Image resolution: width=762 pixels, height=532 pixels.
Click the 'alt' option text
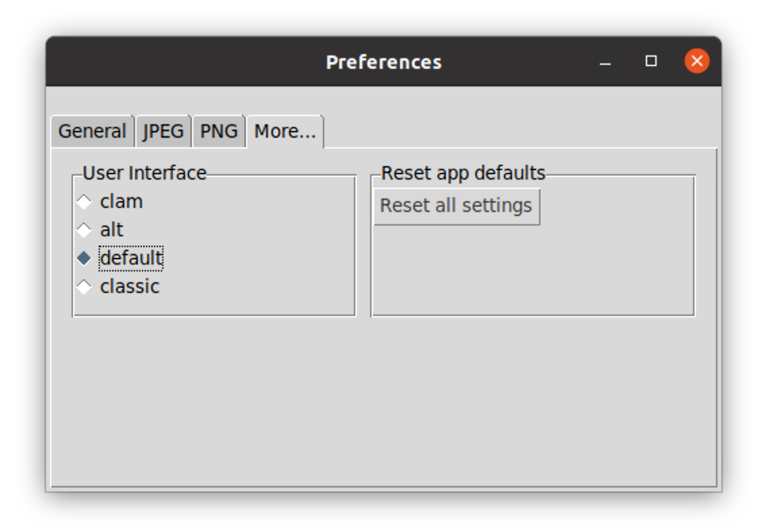pyautogui.click(x=111, y=230)
